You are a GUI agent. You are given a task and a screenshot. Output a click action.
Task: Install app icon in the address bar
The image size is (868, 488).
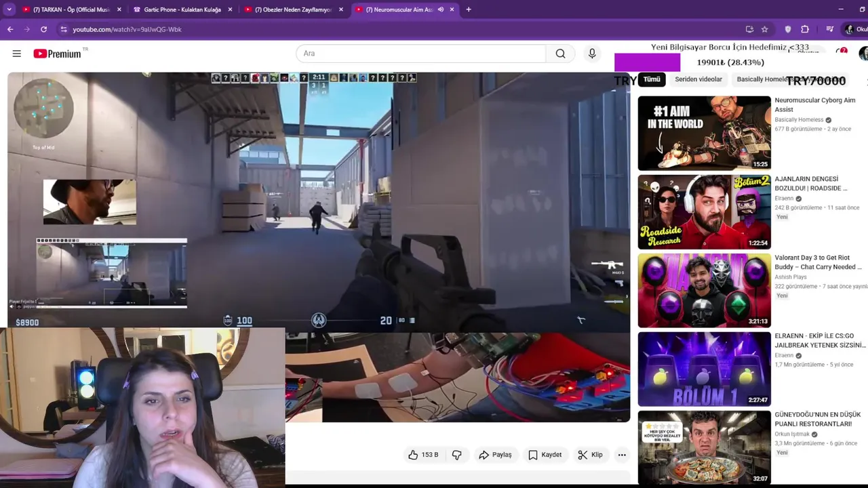click(749, 29)
